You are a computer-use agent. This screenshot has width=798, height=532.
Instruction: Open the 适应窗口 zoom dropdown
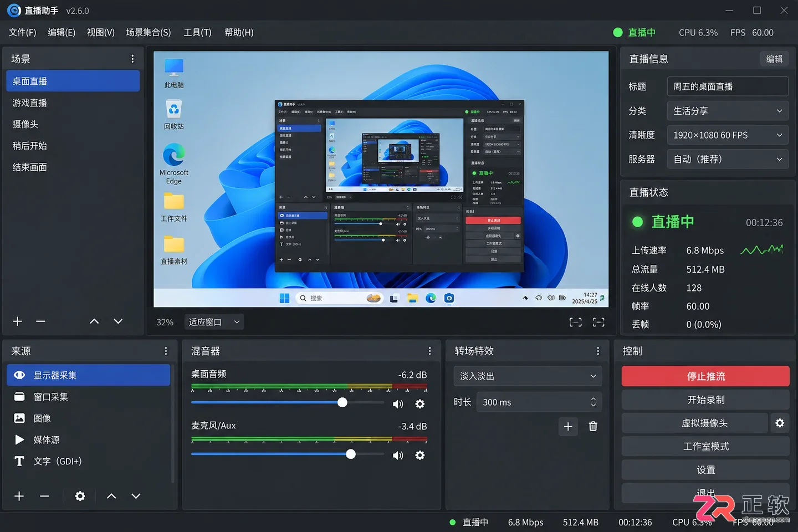[214, 322]
